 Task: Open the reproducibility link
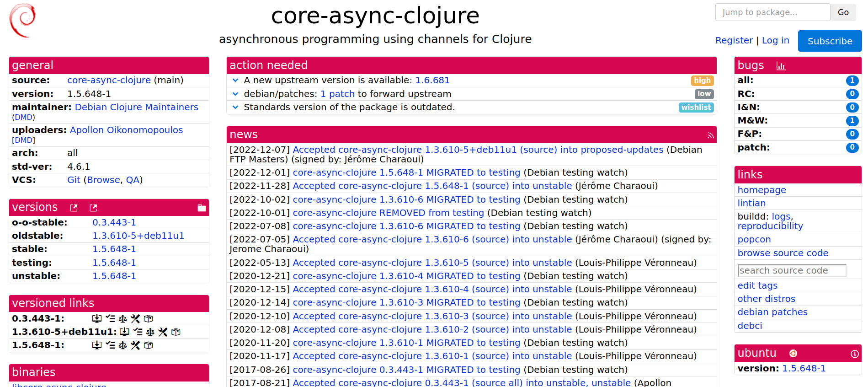770,226
